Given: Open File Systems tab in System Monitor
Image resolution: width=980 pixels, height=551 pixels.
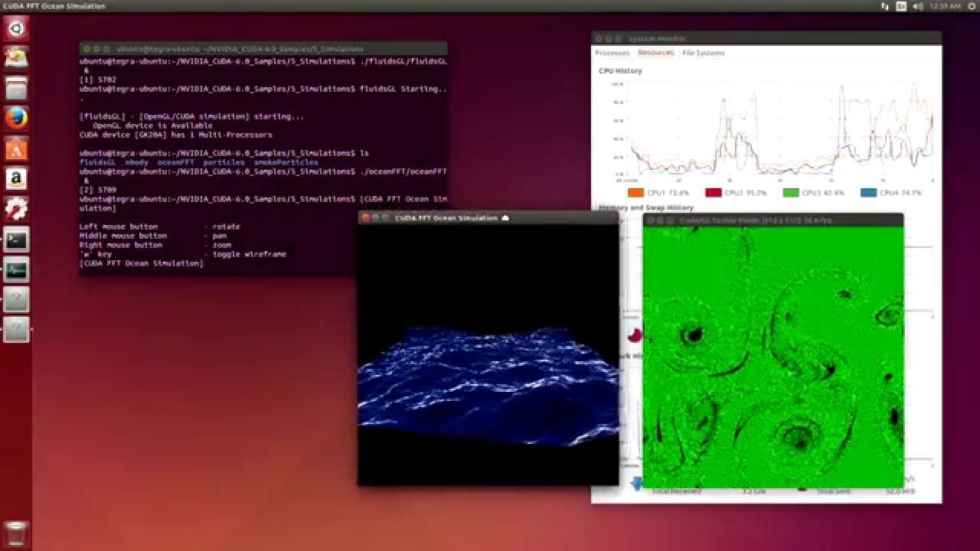Looking at the screenshot, I should pyautogui.click(x=703, y=53).
